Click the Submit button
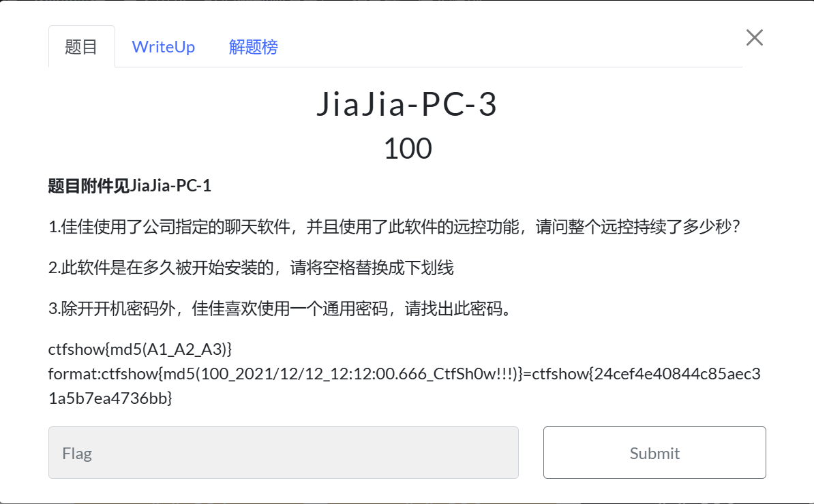 click(x=654, y=453)
